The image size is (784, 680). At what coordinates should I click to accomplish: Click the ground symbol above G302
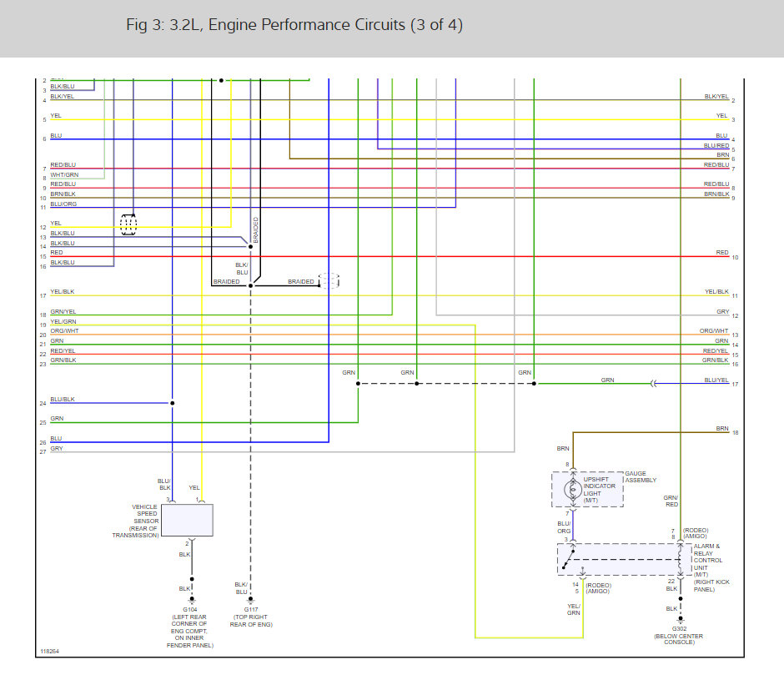click(681, 620)
